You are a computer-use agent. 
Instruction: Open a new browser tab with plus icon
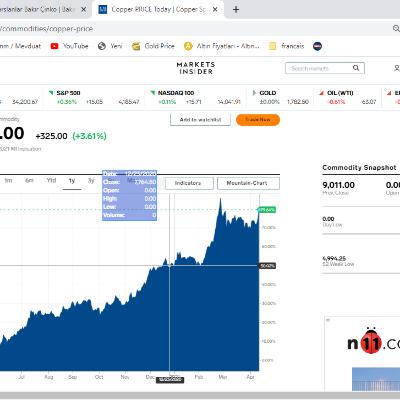pos(236,10)
